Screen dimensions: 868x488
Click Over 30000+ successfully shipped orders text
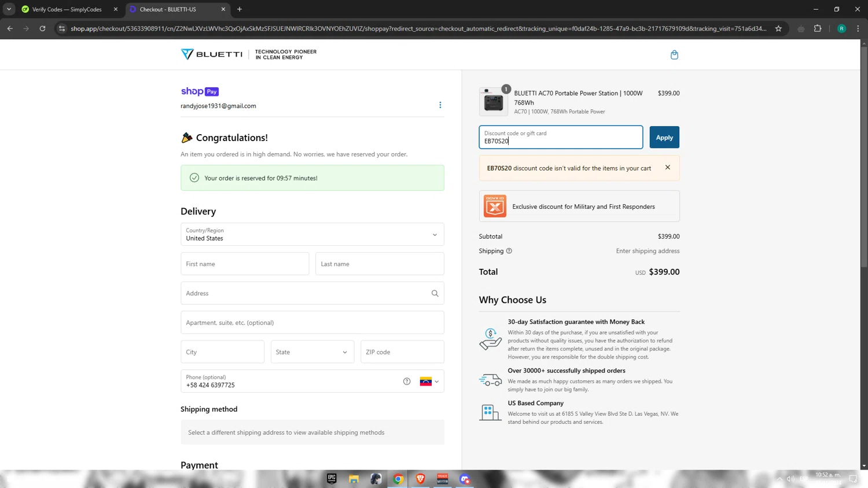tap(567, 371)
